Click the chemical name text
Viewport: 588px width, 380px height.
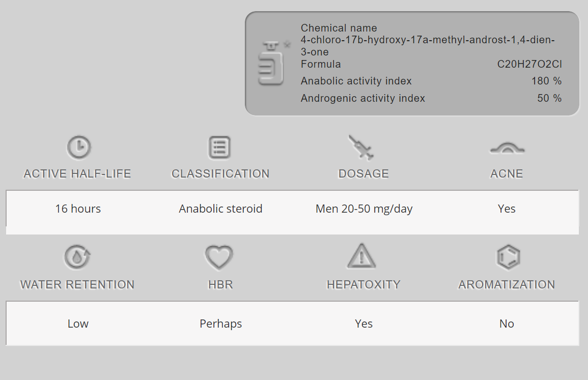click(x=428, y=40)
